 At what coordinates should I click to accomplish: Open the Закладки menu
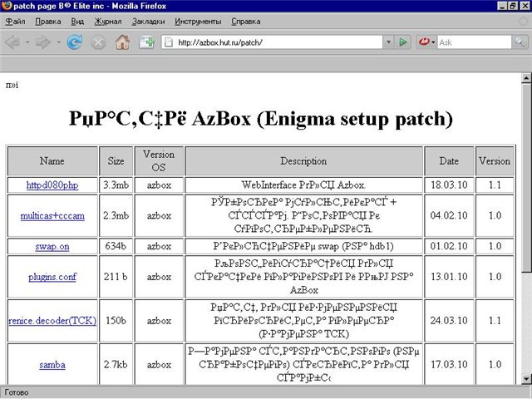click(x=148, y=22)
